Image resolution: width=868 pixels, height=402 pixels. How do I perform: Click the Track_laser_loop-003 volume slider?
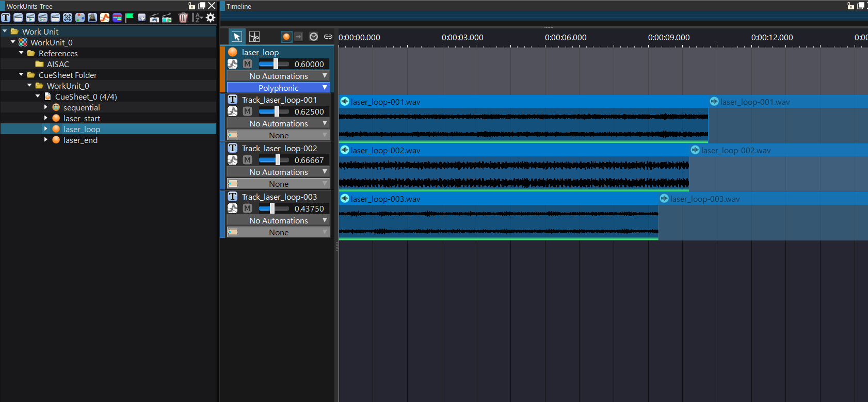point(272,208)
